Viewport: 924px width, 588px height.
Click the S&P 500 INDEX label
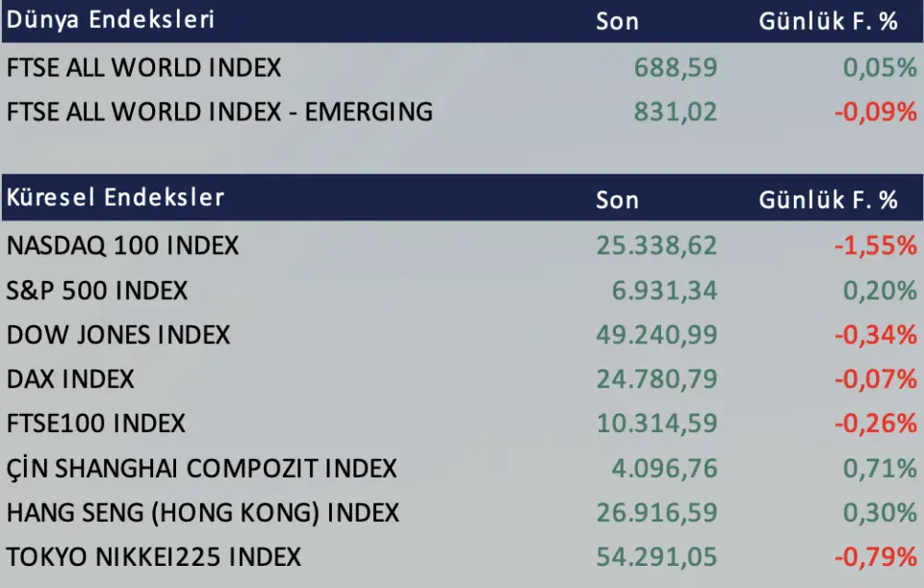pos(97,291)
